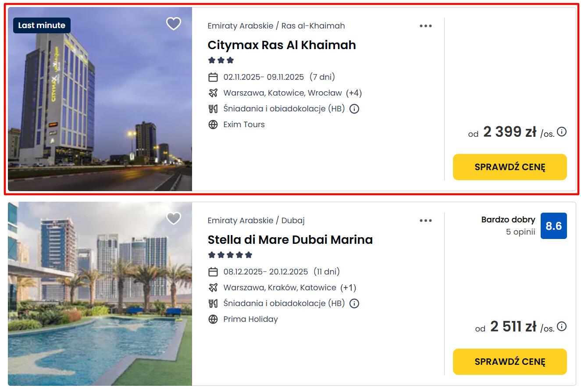Favorite the Stella di Mare Dubai Marina offer
Viewport: 581px width, 392px height.
174,218
